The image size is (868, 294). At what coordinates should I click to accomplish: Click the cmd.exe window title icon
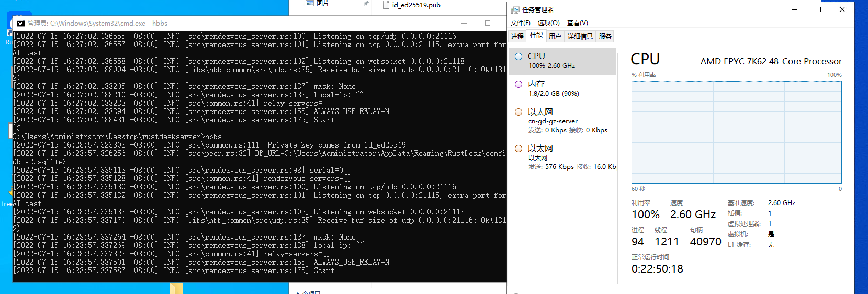(21, 24)
